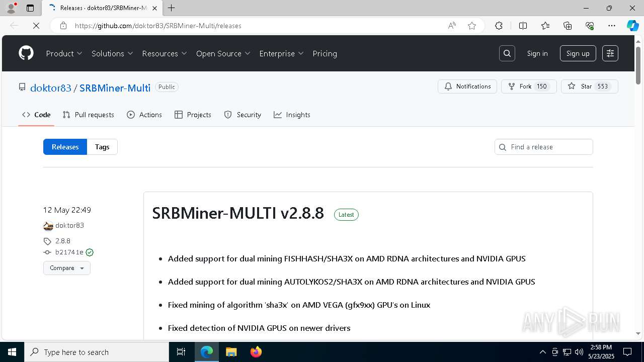Open the doktor83 owner profile link

click(x=51, y=87)
